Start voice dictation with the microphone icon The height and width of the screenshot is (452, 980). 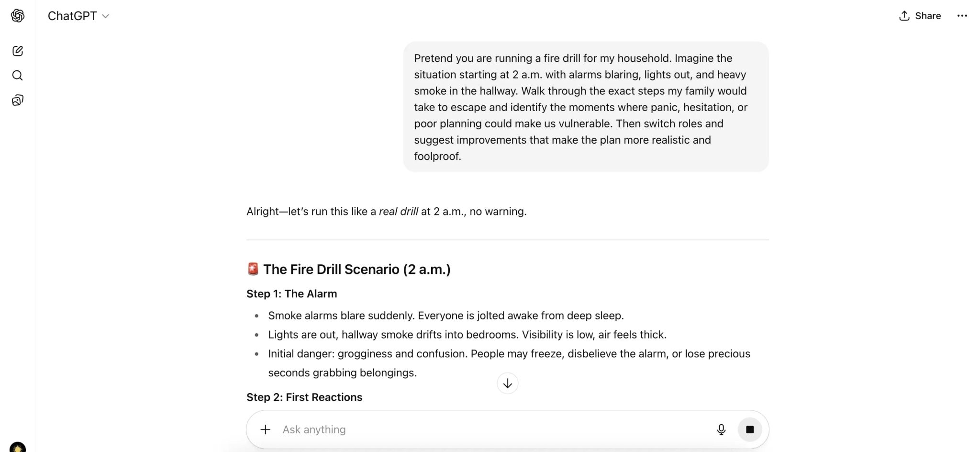click(721, 429)
